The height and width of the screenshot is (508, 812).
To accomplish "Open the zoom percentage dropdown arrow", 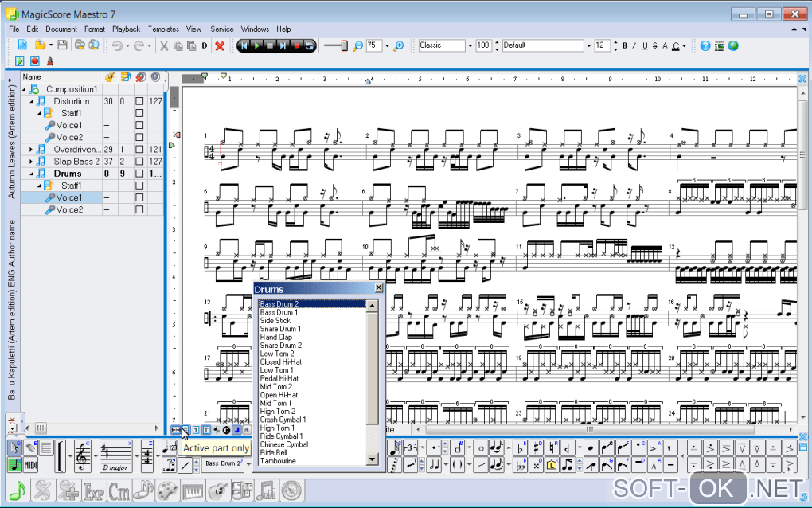I will click(x=387, y=46).
